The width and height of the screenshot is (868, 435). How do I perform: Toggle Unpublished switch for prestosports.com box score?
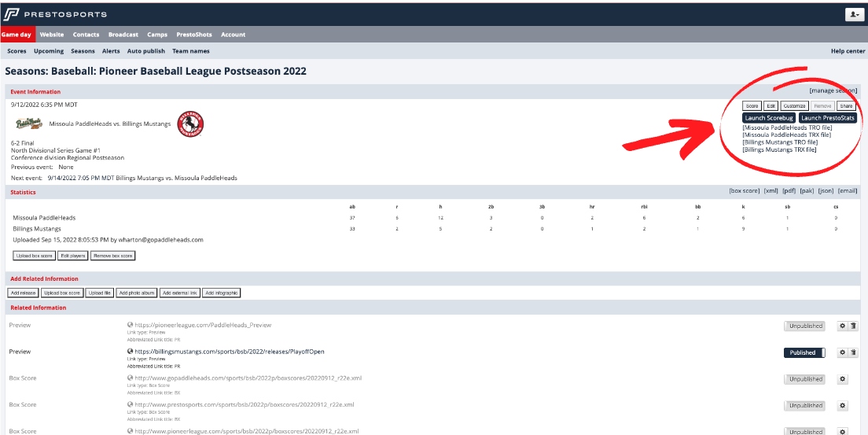(804, 406)
